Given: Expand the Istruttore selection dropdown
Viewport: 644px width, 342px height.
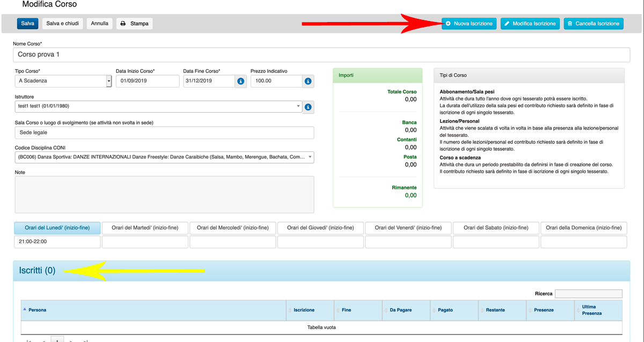Looking at the screenshot, I should [298, 107].
